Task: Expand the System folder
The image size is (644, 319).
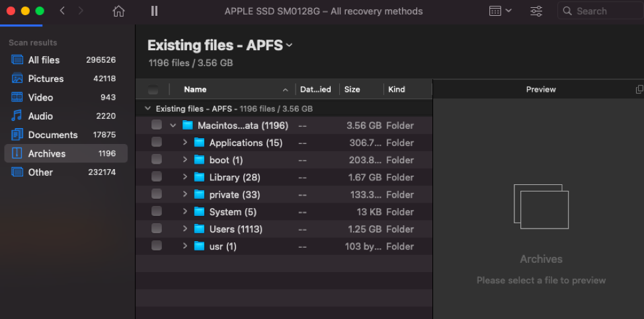Action: click(x=185, y=211)
